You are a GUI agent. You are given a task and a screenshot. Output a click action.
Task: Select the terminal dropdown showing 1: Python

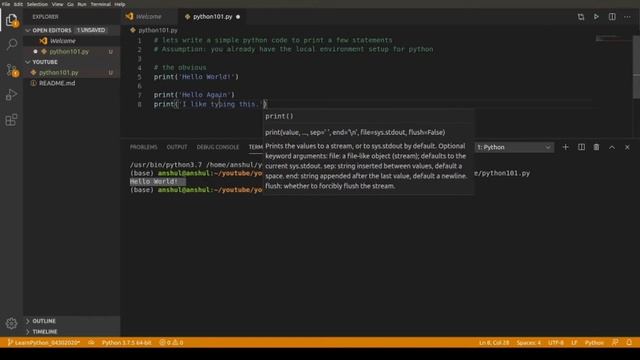514,147
